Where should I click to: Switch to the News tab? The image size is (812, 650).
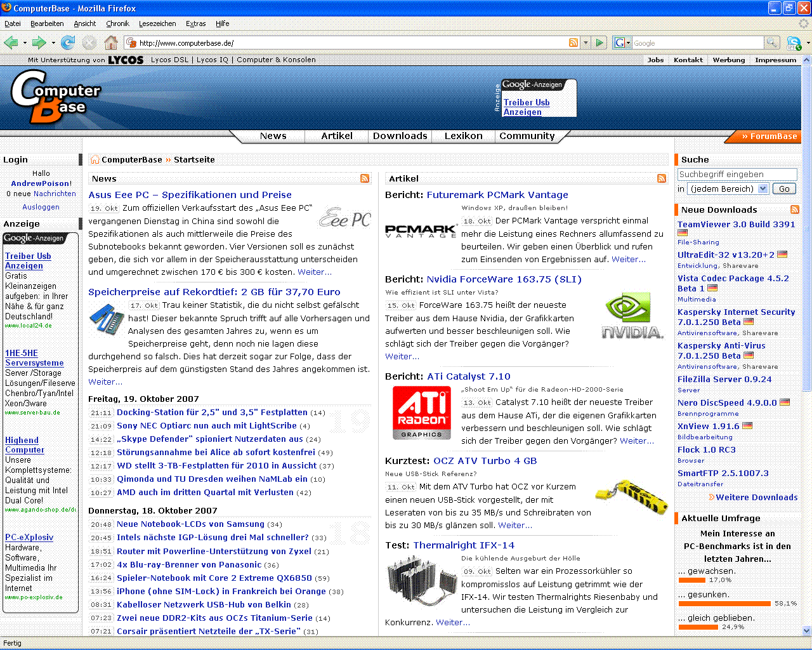tap(273, 136)
